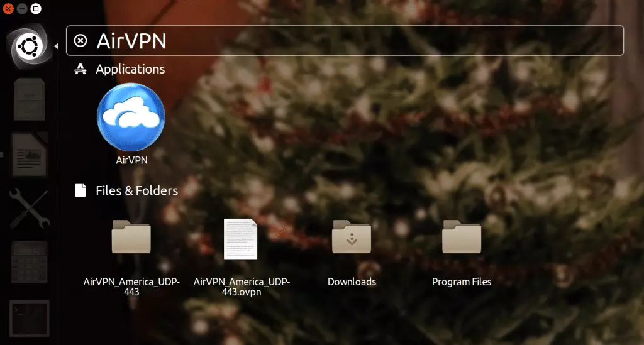Clear the search with the X icon
The image size is (644, 345).
[80, 41]
